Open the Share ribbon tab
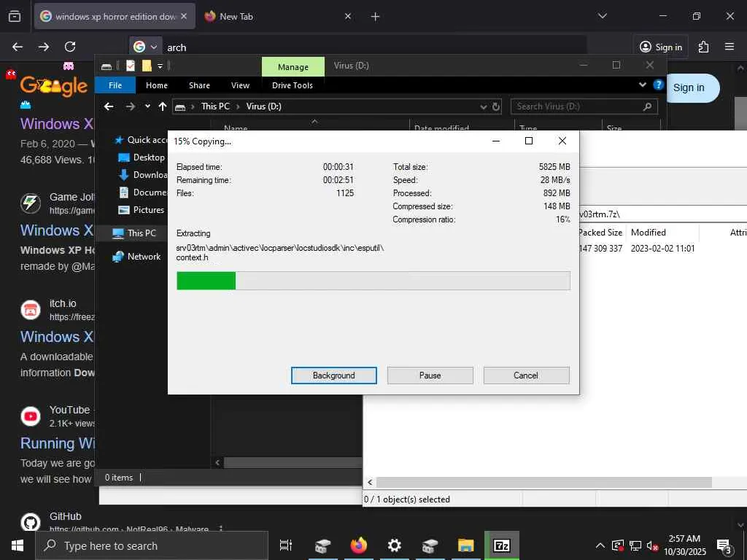The width and height of the screenshot is (747, 560). tap(199, 85)
